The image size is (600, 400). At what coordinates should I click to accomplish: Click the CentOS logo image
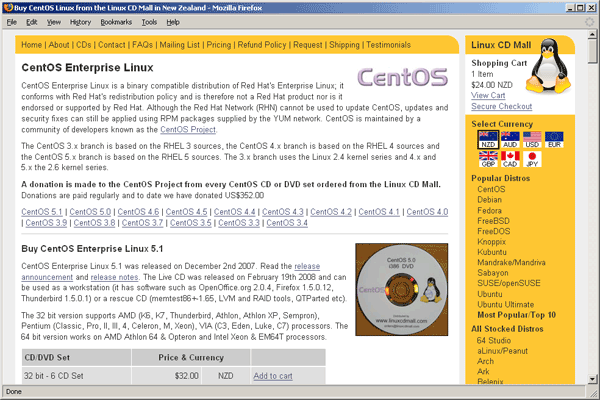point(402,77)
